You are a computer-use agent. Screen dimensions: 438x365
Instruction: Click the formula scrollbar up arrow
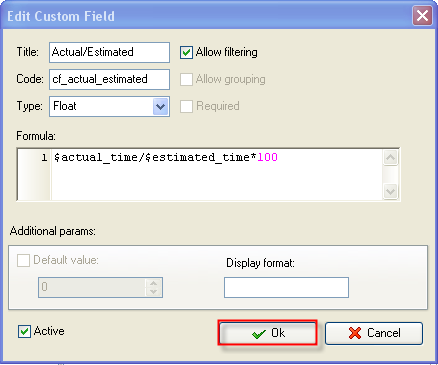point(390,157)
